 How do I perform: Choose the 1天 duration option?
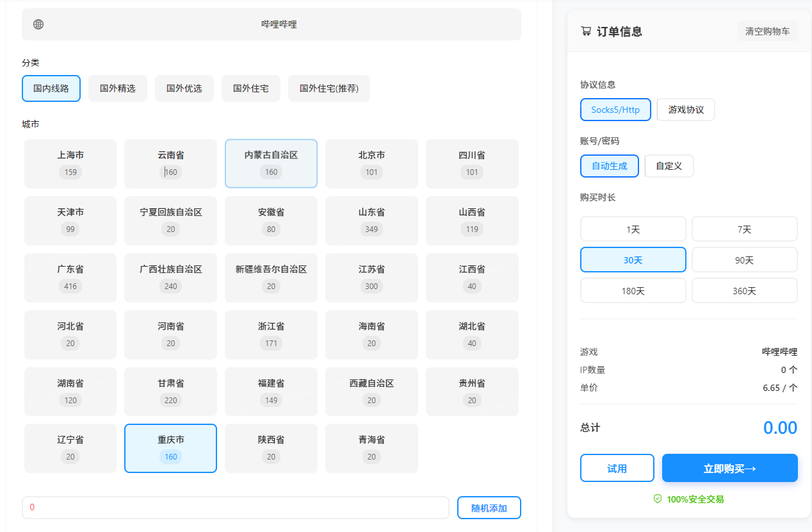[633, 229]
